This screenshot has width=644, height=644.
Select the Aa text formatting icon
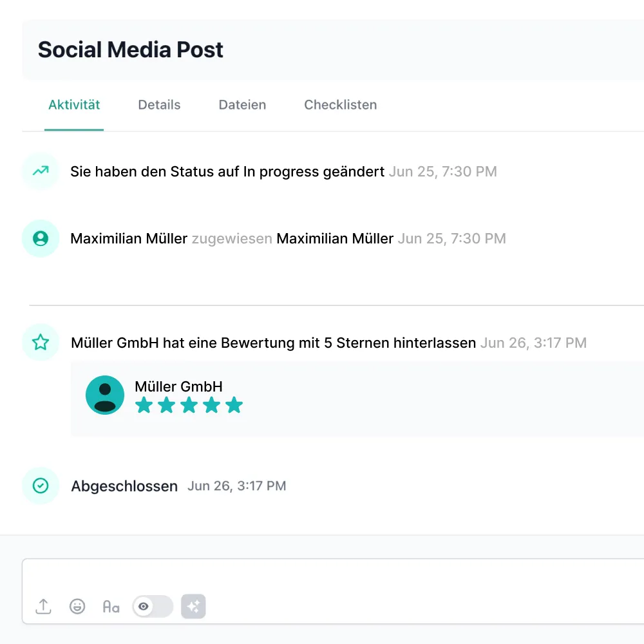[x=111, y=606]
